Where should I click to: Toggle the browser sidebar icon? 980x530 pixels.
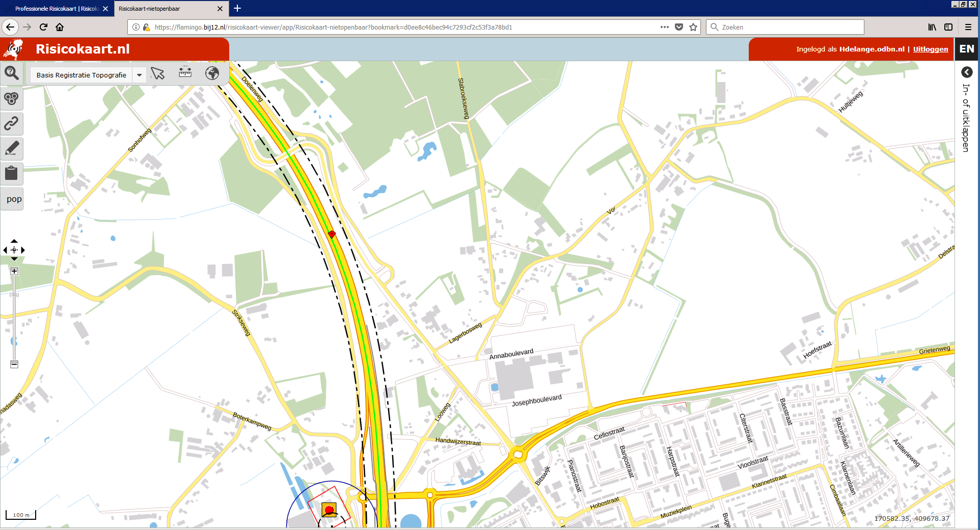pos(948,27)
